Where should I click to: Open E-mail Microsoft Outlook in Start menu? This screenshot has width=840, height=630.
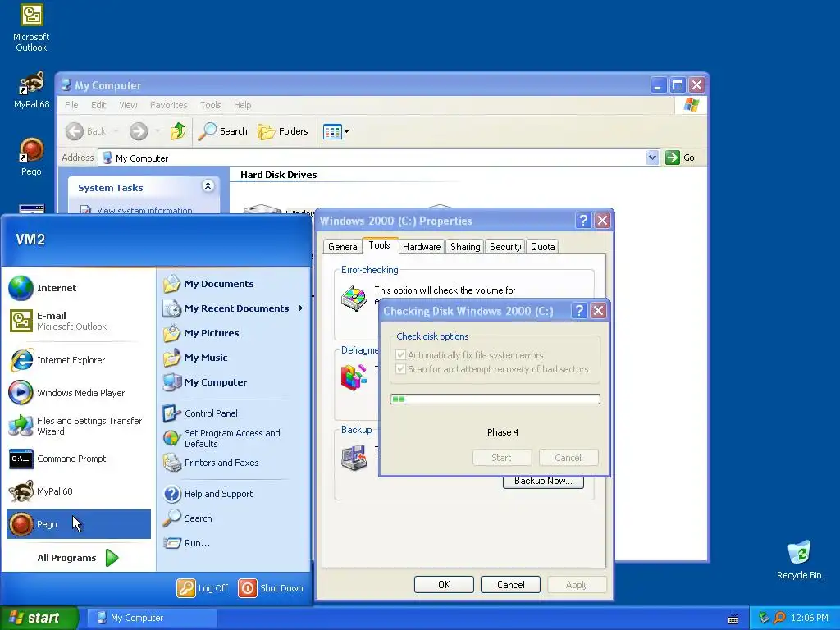pos(79,321)
